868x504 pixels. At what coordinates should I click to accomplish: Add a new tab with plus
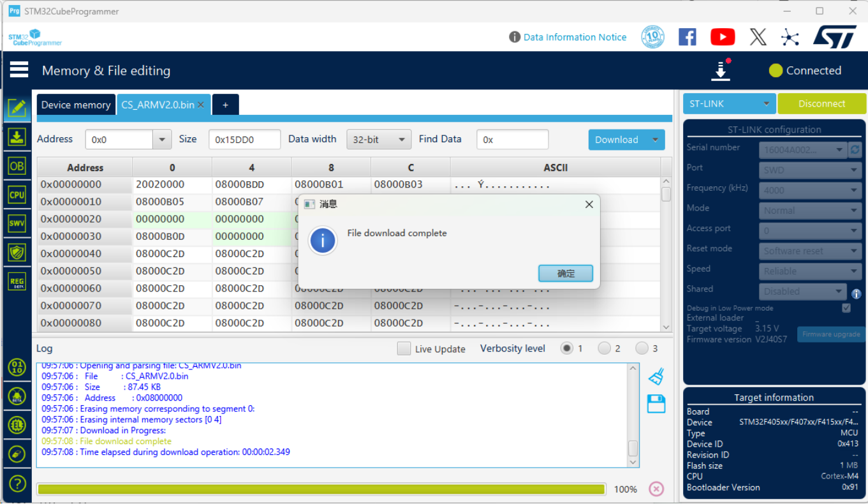[x=225, y=105]
